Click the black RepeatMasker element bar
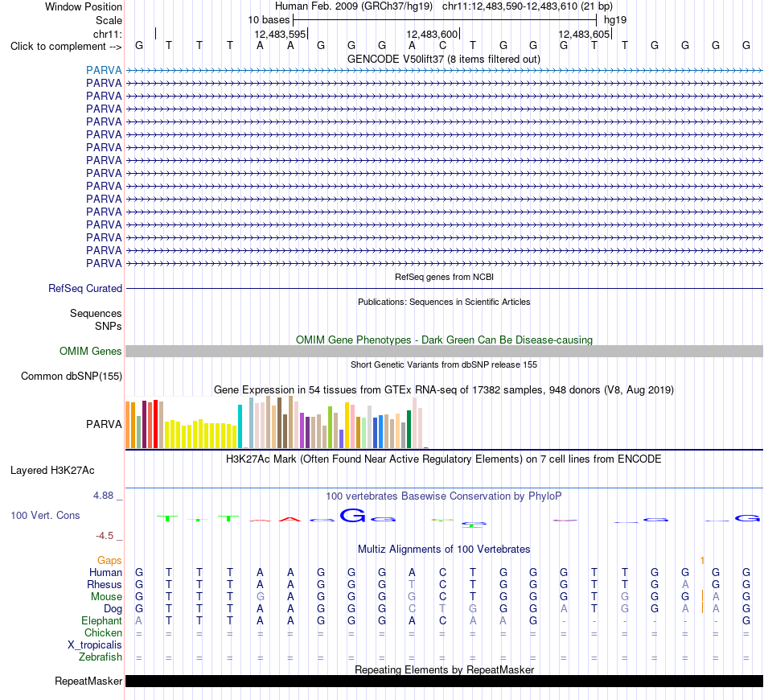This screenshot has width=764, height=700. tap(445, 681)
